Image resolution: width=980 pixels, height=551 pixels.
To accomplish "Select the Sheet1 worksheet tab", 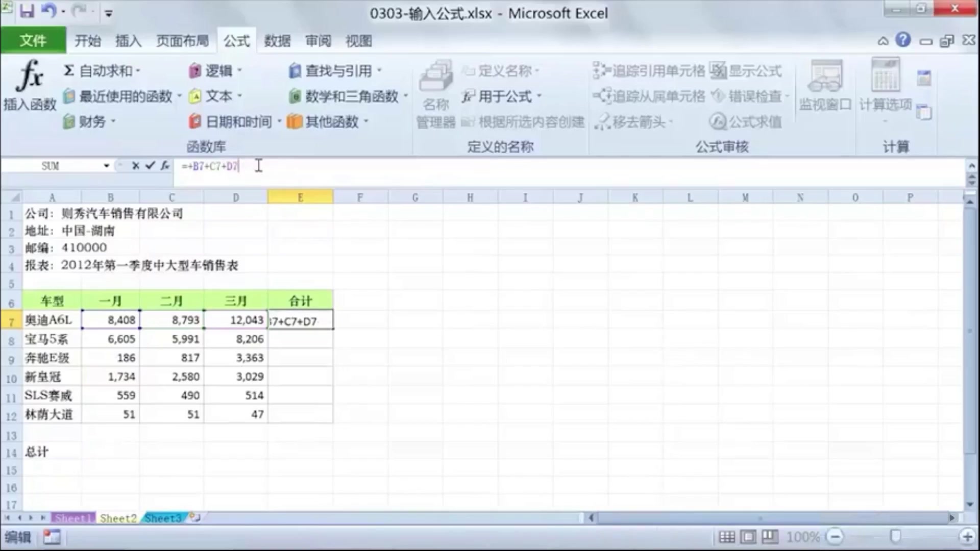I will 73,518.
